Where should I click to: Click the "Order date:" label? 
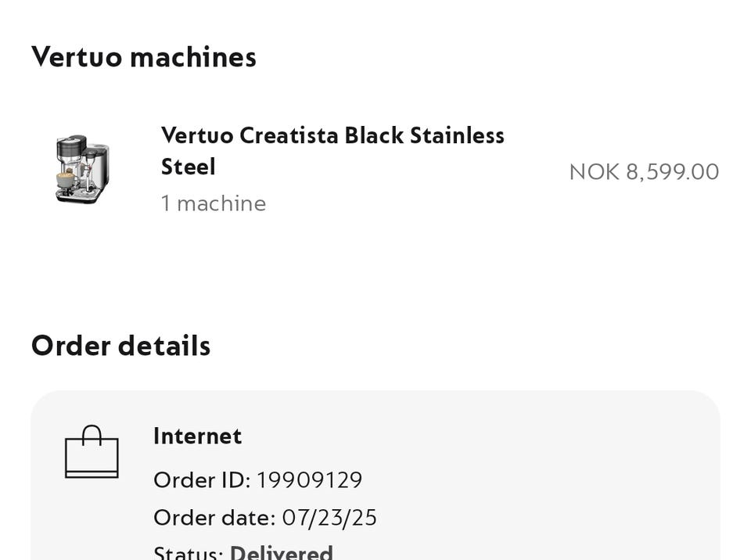(214, 518)
